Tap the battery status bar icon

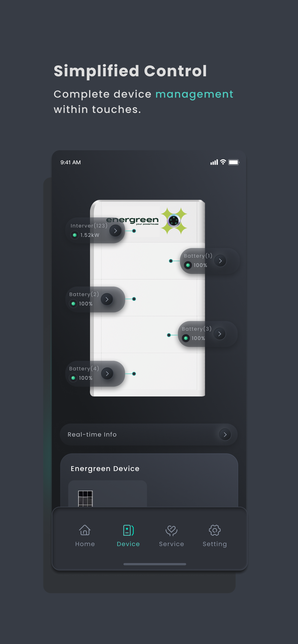234,162
